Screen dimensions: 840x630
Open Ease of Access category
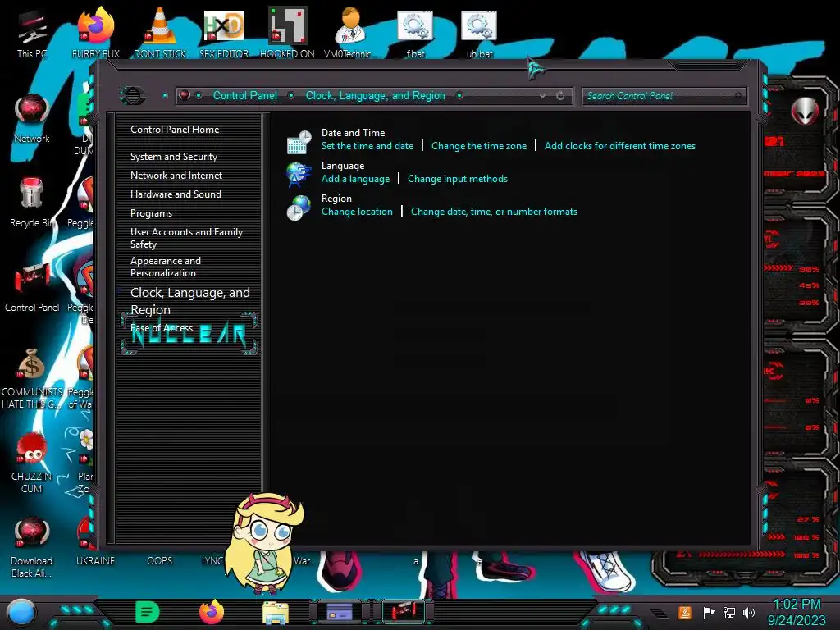tap(162, 328)
